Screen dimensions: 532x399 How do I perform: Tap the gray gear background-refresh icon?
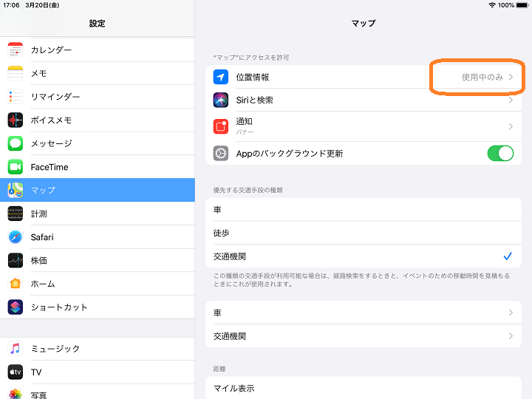click(220, 154)
